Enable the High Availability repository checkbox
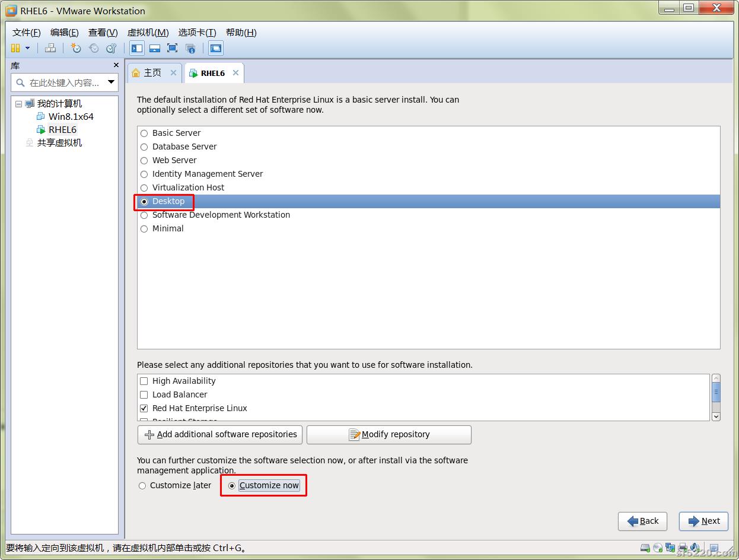The width and height of the screenshot is (739, 560). coord(144,381)
